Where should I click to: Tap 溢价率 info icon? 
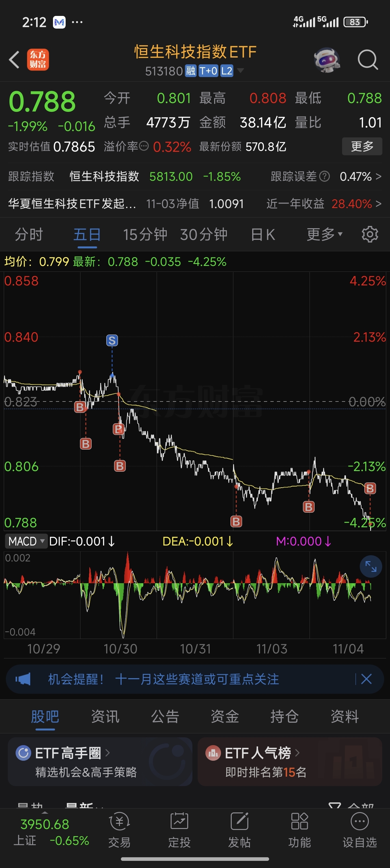pos(144,146)
